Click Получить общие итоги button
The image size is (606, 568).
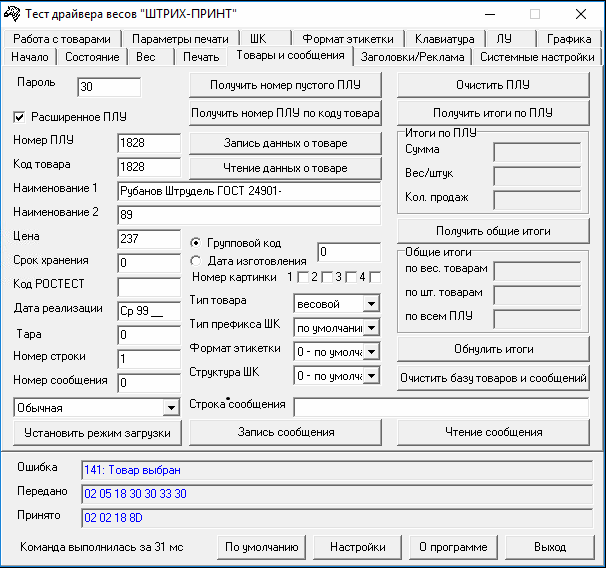(493, 231)
